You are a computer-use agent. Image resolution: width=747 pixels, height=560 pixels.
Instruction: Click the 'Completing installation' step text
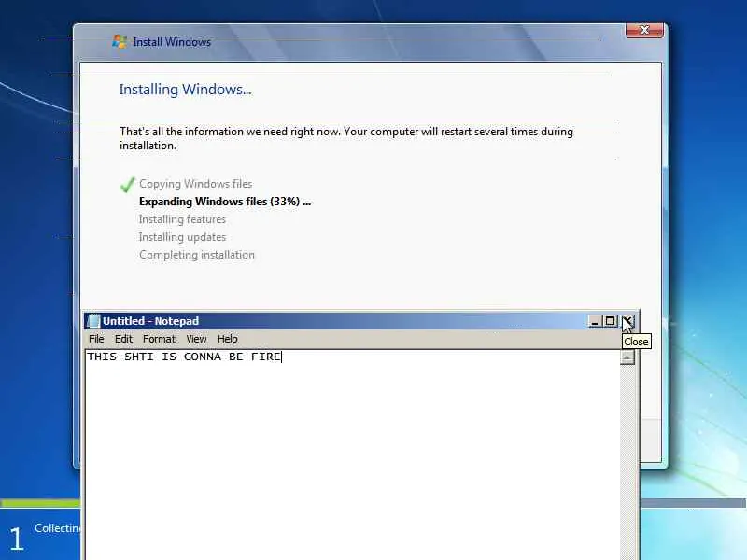(197, 255)
